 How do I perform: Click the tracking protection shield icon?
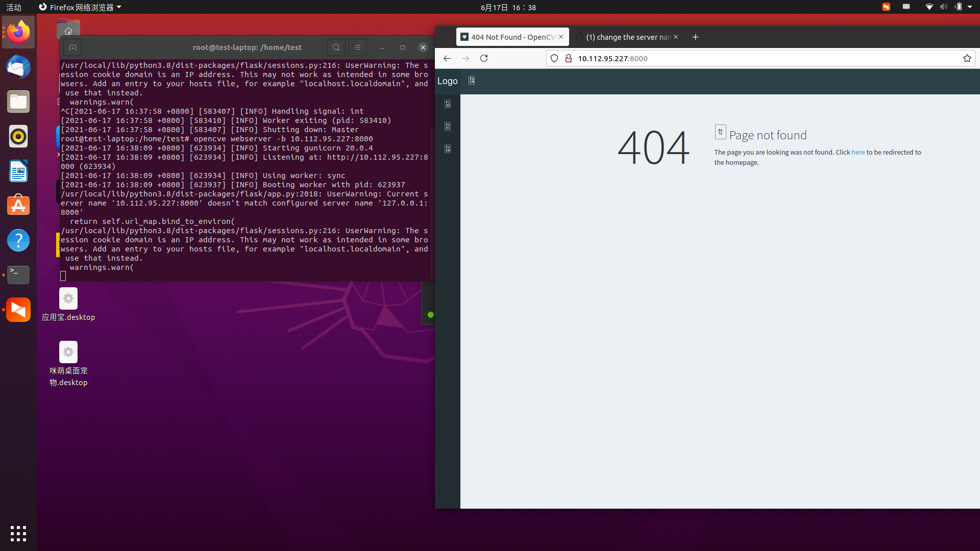click(x=554, y=58)
